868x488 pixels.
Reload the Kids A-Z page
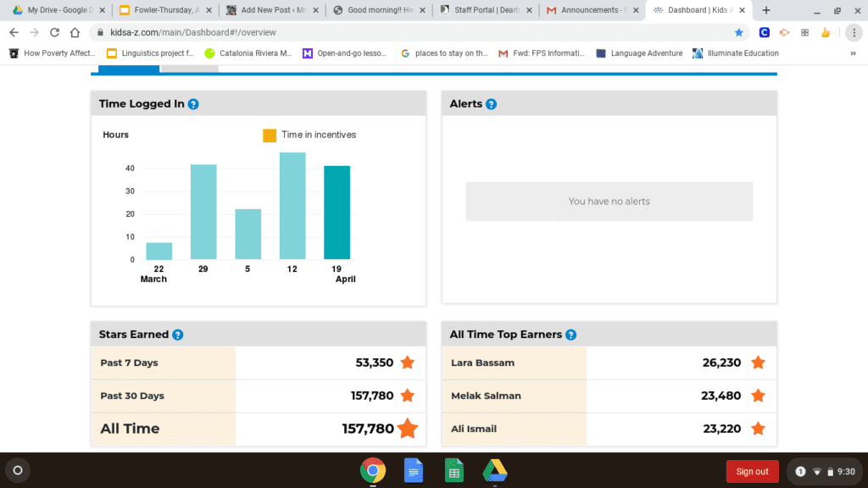54,33
